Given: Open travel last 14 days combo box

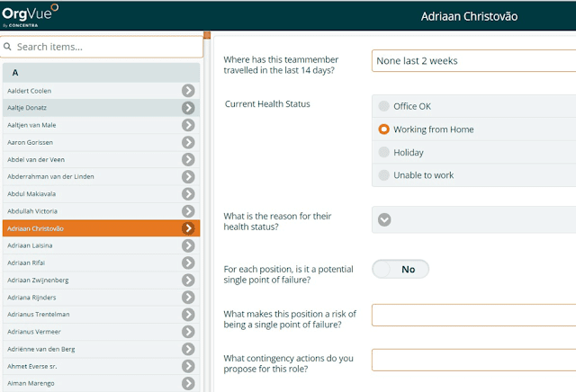Looking at the screenshot, I should [472, 60].
